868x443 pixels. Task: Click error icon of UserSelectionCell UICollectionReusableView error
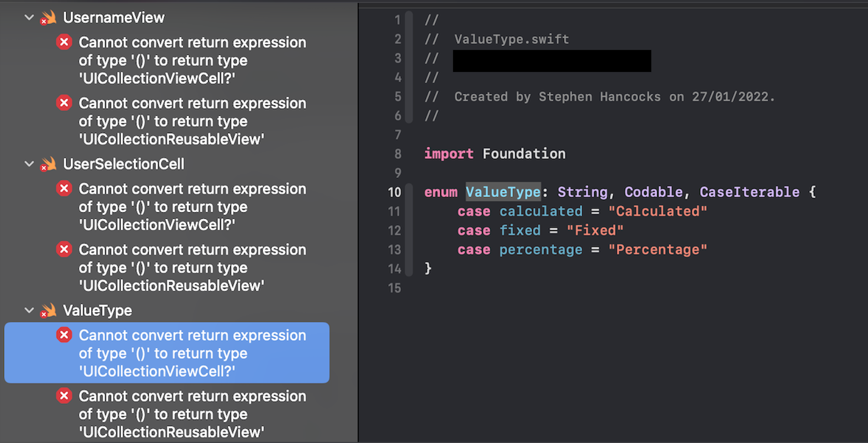(x=64, y=249)
